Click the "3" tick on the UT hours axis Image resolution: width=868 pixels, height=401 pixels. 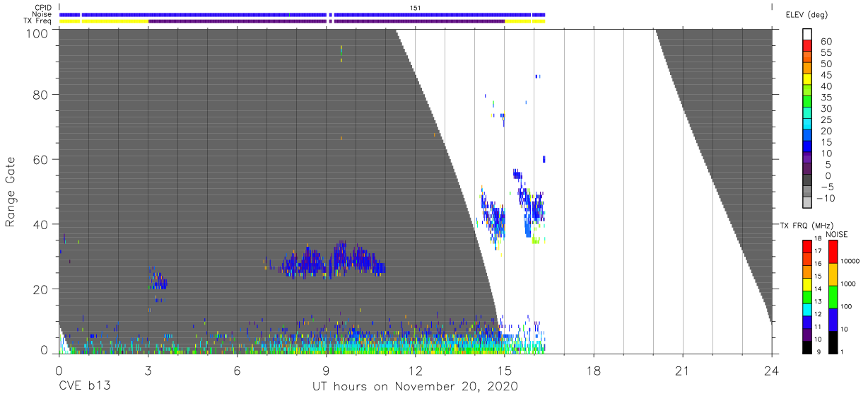click(148, 371)
